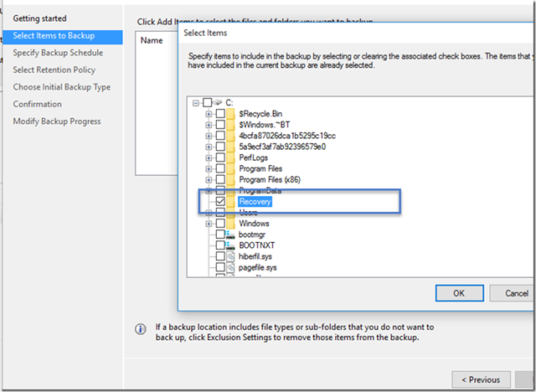Check the C: drive root checkbox

pos(207,102)
